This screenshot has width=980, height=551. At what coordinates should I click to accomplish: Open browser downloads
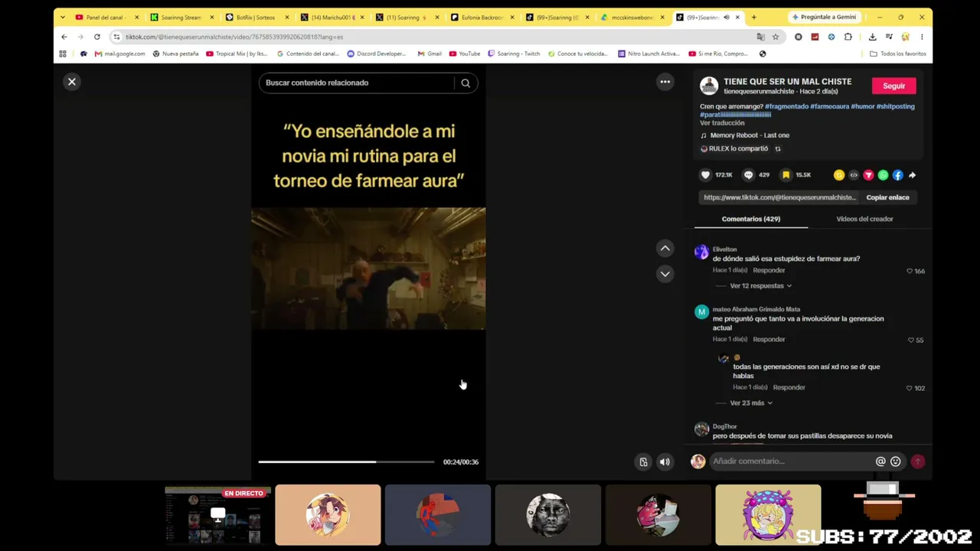point(872,37)
